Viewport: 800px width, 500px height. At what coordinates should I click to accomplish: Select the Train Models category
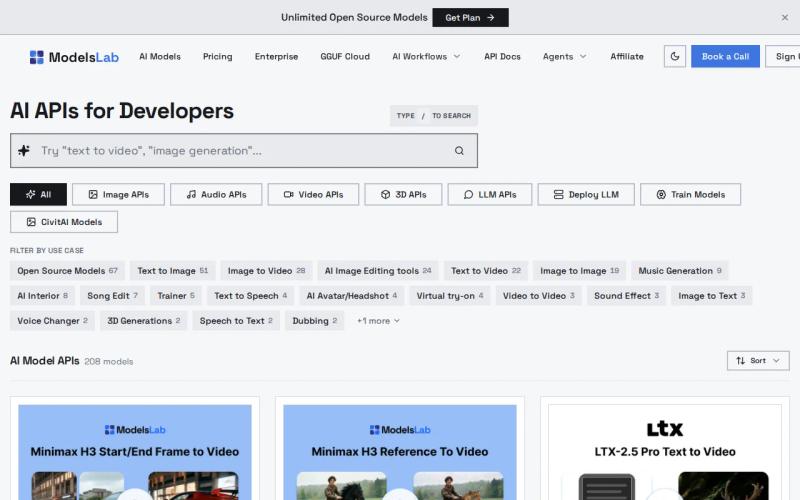coord(690,194)
